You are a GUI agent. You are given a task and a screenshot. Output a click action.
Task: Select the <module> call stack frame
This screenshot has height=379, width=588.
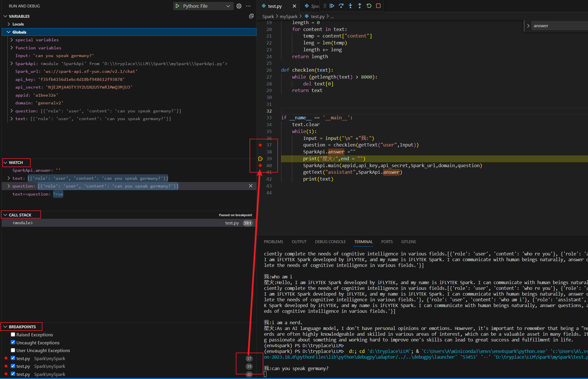tap(129, 223)
